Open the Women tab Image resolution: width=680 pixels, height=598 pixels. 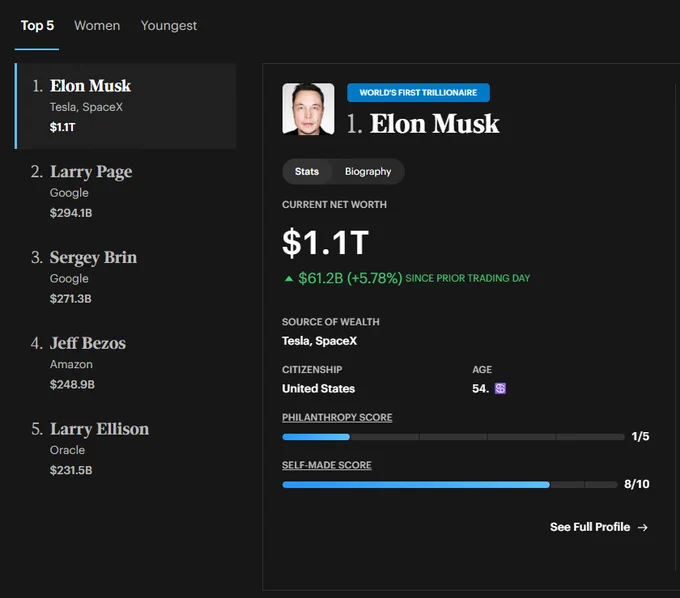click(x=97, y=26)
